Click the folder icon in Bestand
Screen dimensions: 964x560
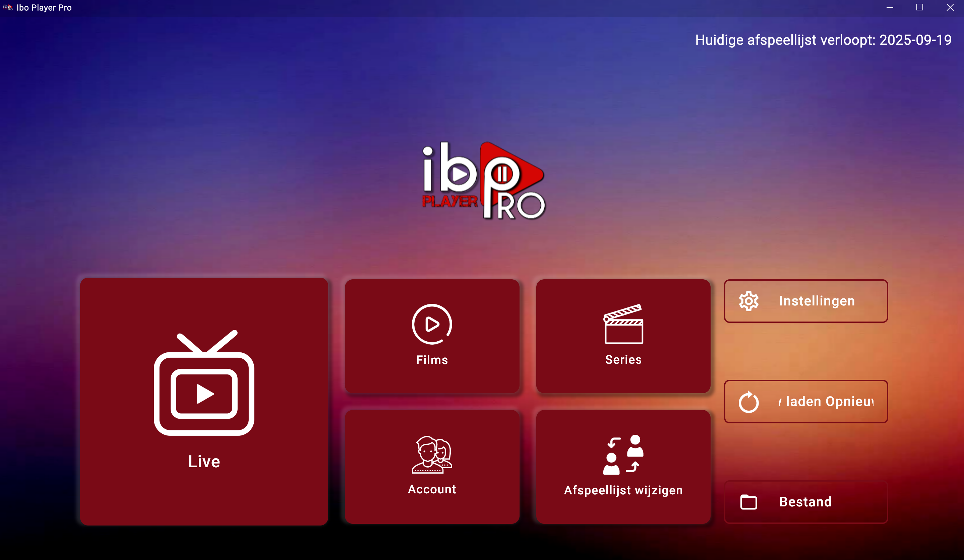tap(748, 502)
